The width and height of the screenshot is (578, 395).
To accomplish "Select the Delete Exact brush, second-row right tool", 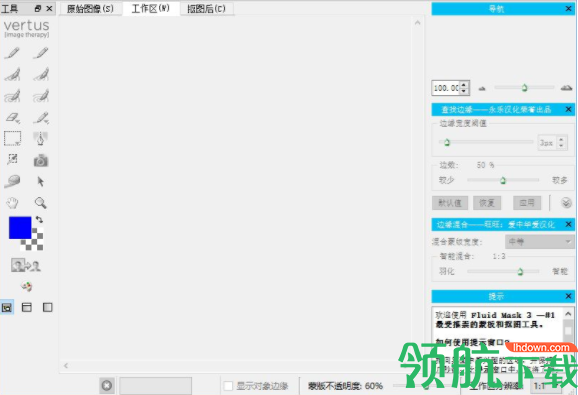I will click(x=41, y=74).
